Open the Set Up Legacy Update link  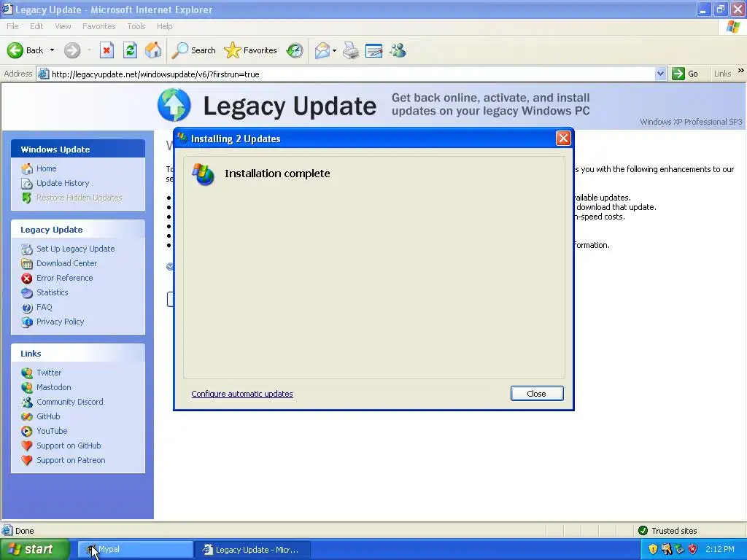[76, 249]
